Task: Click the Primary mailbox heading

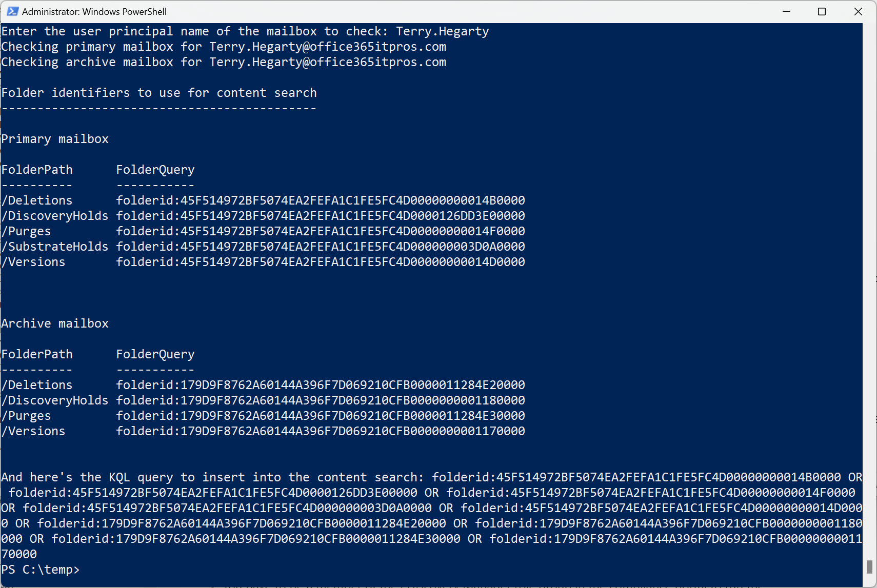Action: click(x=55, y=138)
